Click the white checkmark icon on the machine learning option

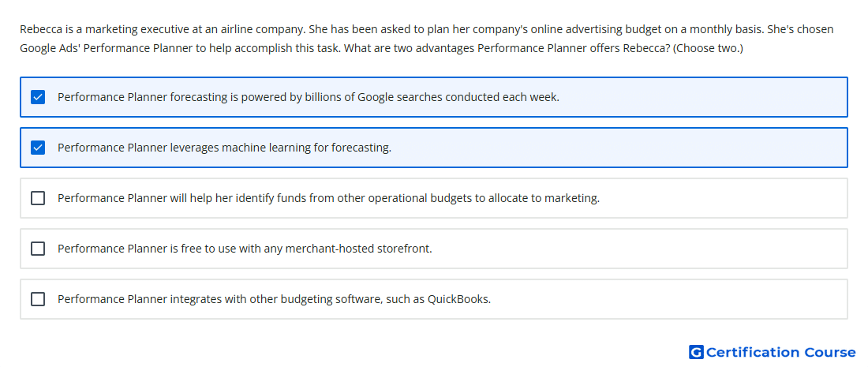pos(38,148)
